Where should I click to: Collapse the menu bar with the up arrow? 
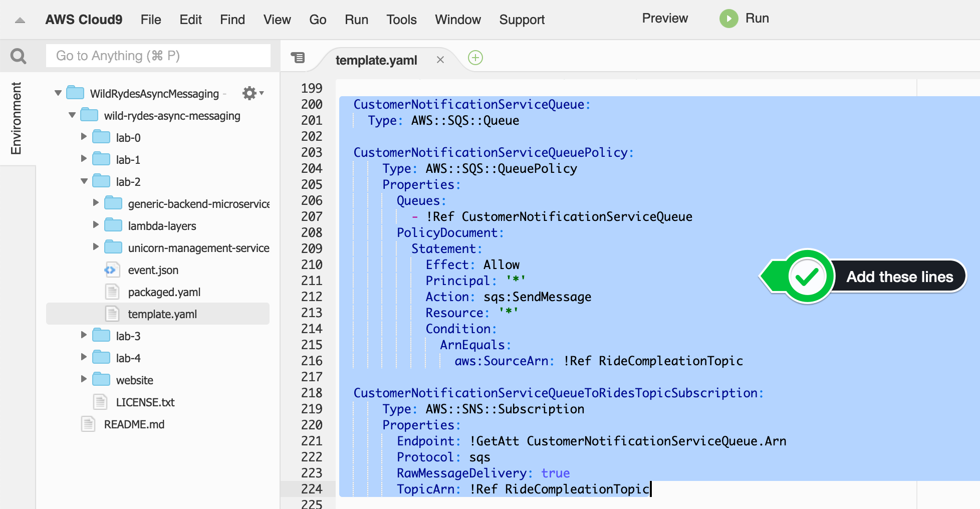tap(20, 20)
